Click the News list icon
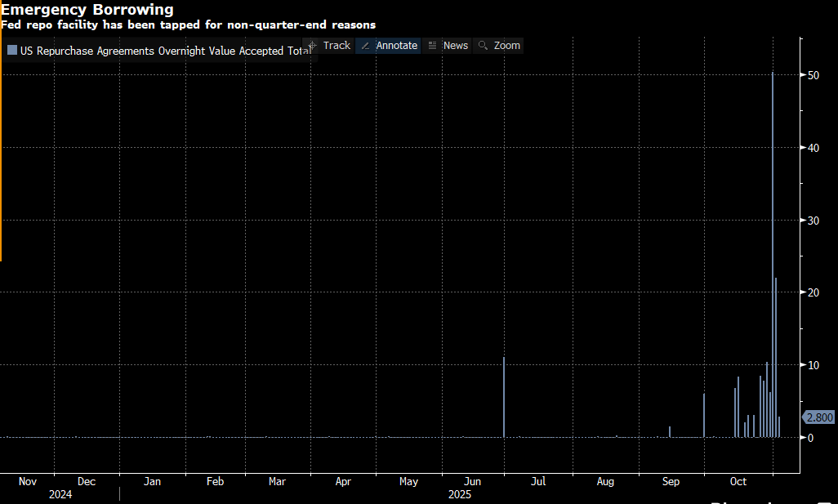This screenshot has height=504, width=838. coord(432,46)
